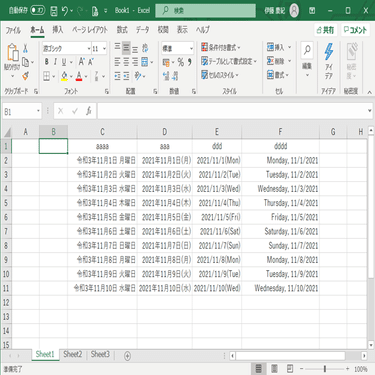Click the Format Painter brush icon

click(25, 76)
